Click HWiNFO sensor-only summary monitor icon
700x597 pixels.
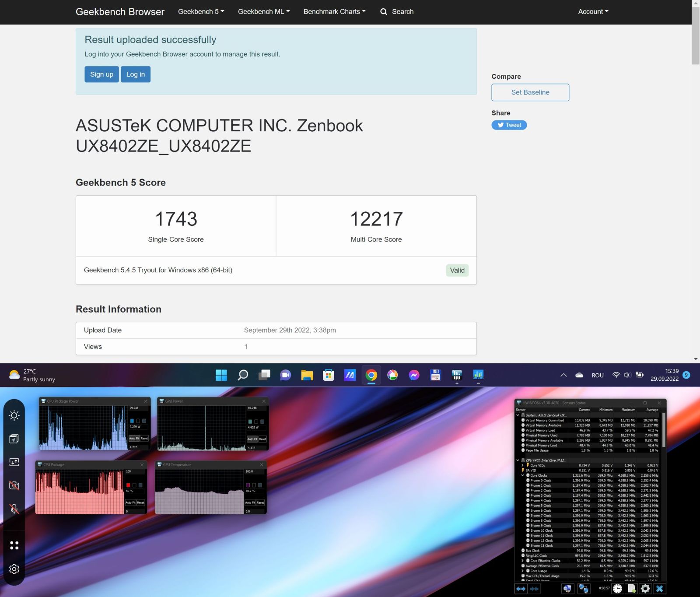tap(567, 589)
